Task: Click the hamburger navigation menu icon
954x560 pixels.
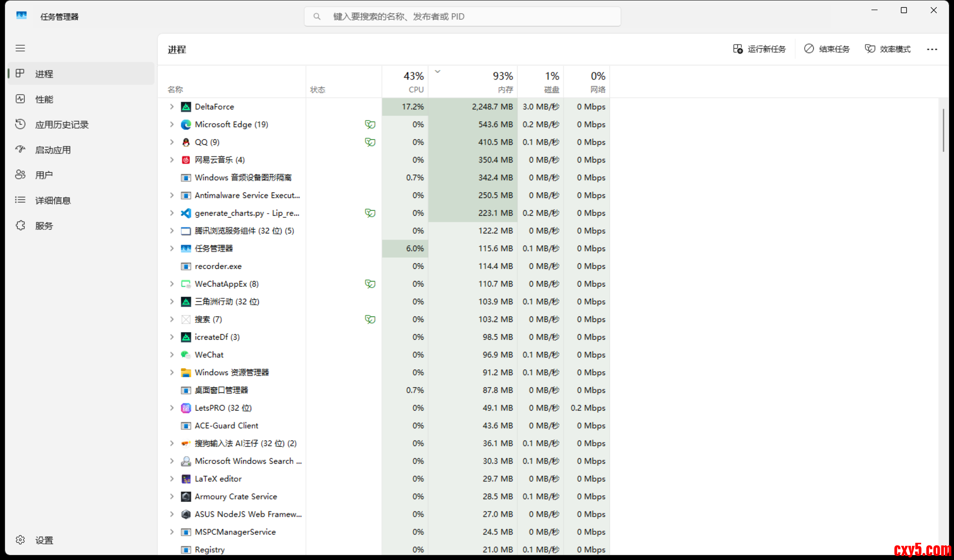Action: 20,48
